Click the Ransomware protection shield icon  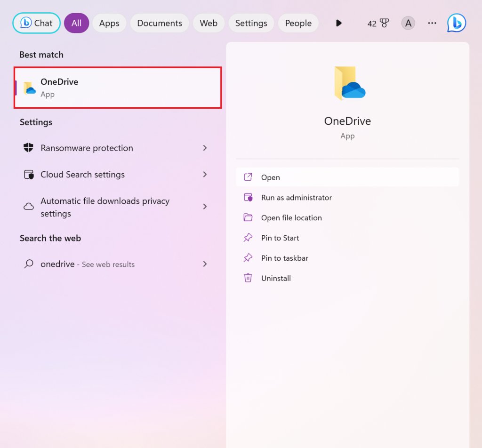coord(28,148)
